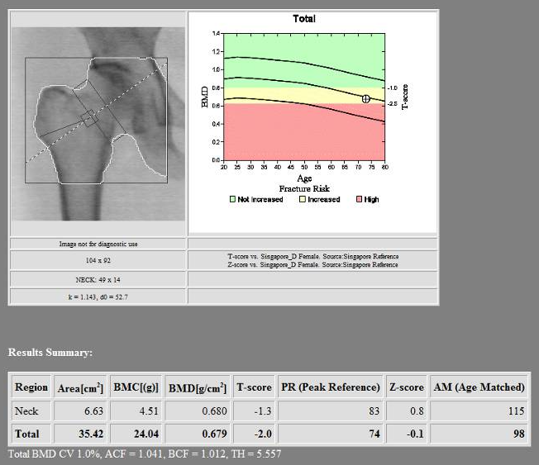Image resolution: width=539 pixels, height=465 pixels.
Task: Click the 'T-score' right axis label
Action: click(405, 97)
